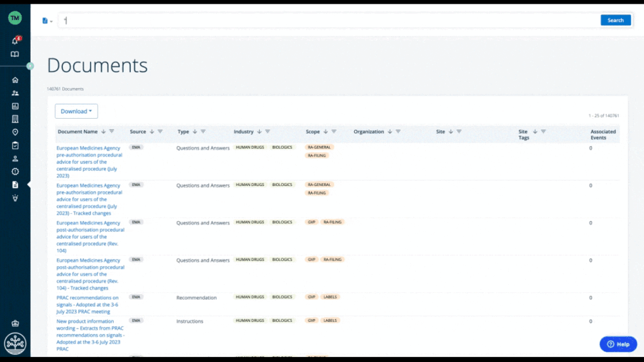Click Instructions type cell

pos(190,321)
